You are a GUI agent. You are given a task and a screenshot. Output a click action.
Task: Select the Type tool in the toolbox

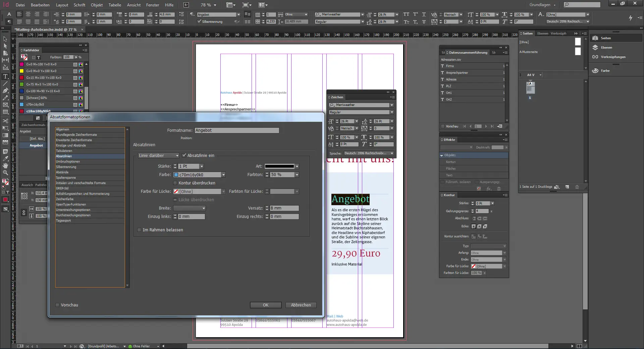[5, 76]
